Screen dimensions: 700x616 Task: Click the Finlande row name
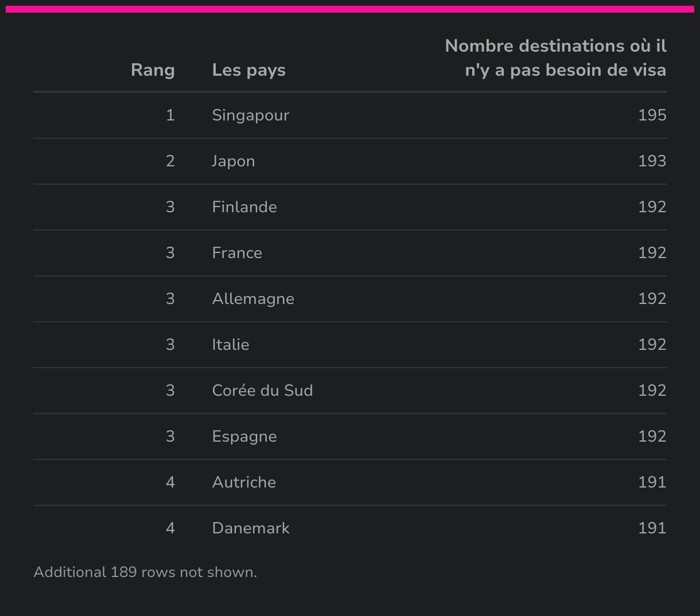coord(244,207)
